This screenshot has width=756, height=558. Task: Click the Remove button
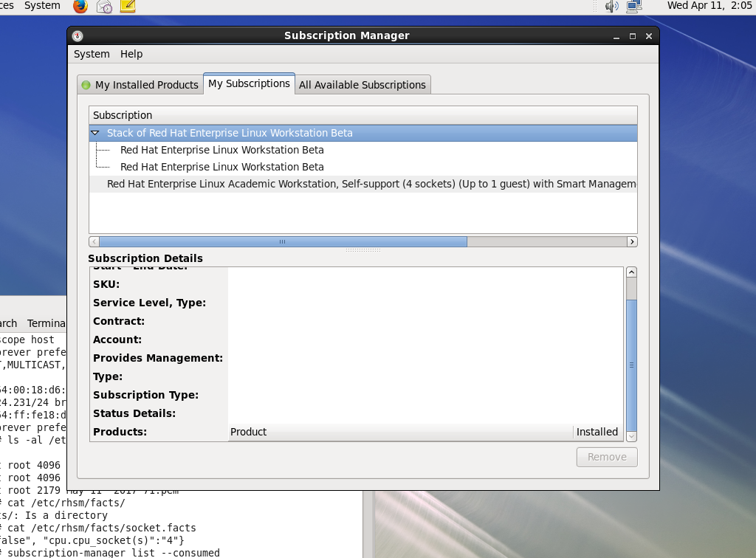[x=607, y=458]
